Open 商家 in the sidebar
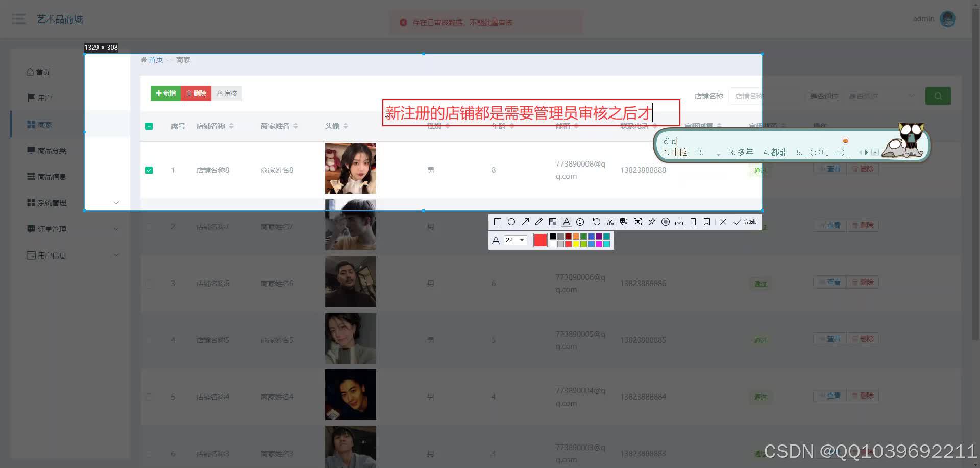 click(x=39, y=124)
